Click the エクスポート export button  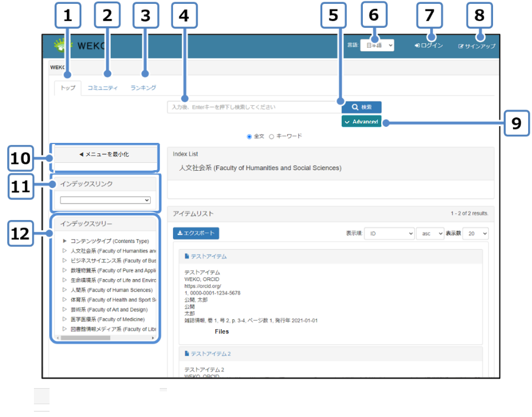coord(196,234)
